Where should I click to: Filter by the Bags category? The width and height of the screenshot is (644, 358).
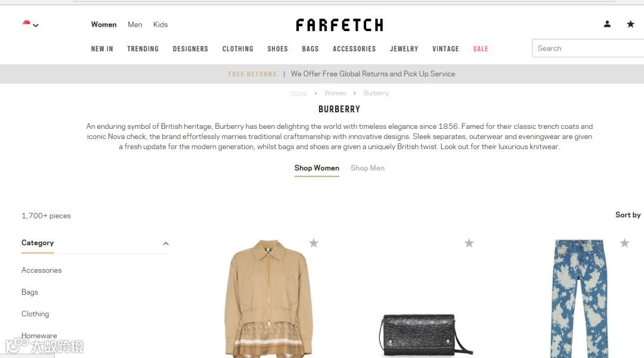click(x=30, y=292)
